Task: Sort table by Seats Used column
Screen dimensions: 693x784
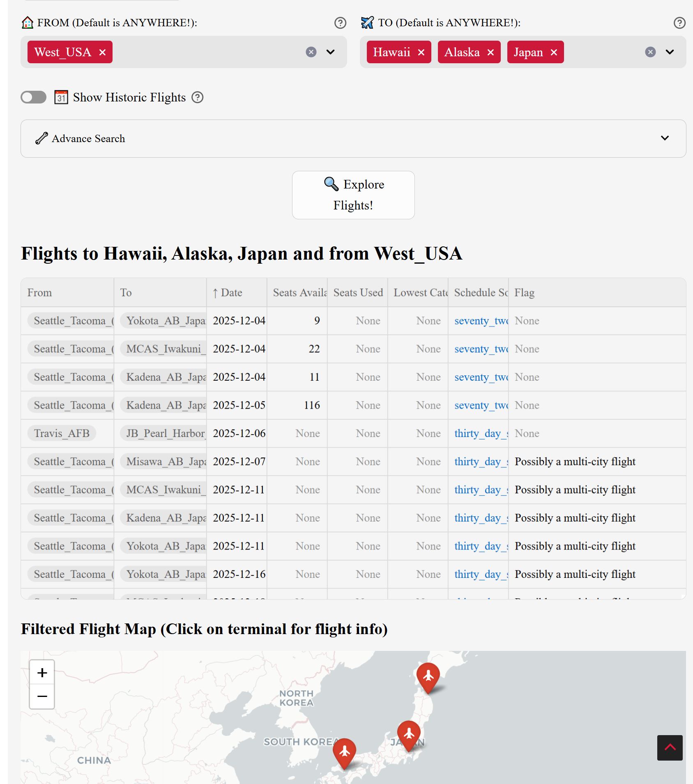Action: click(358, 293)
